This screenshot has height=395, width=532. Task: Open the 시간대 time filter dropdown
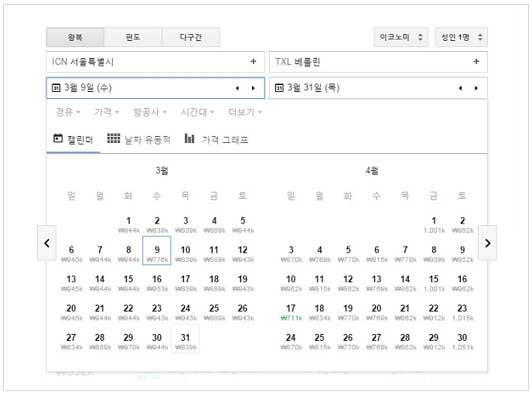[197, 112]
